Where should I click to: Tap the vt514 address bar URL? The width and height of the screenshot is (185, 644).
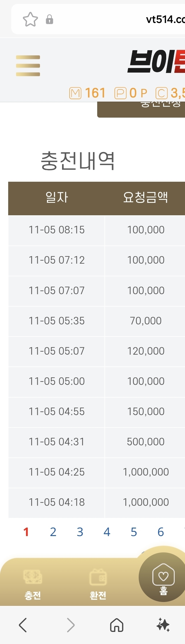[x=165, y=20]
